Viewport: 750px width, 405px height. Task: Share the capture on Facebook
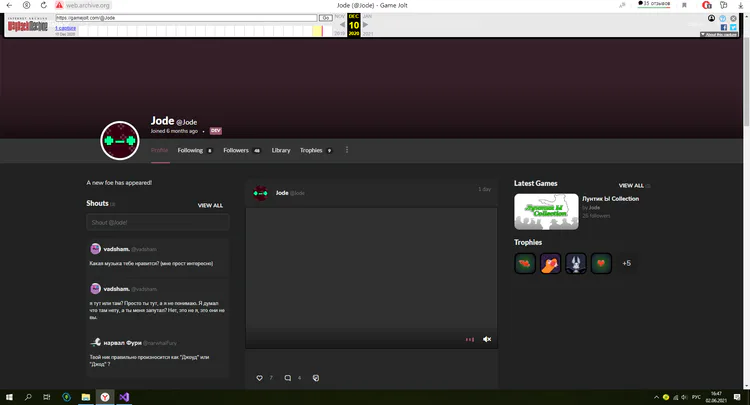724,27
